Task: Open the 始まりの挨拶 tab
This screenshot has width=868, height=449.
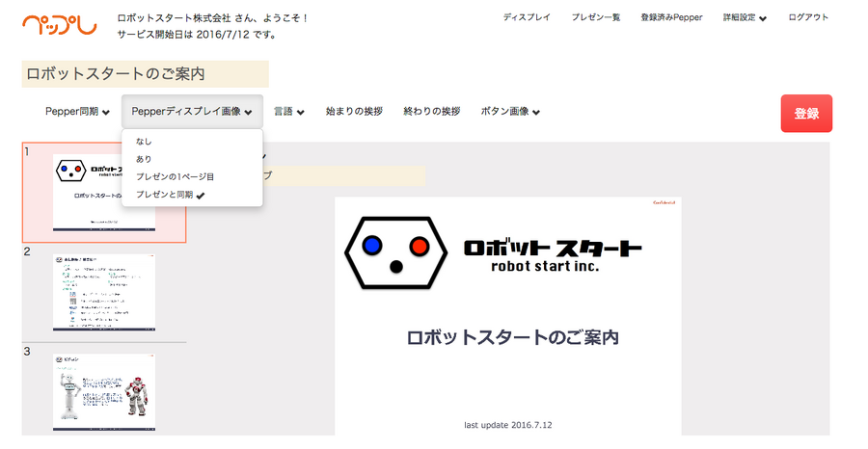Action: [354, 112]
